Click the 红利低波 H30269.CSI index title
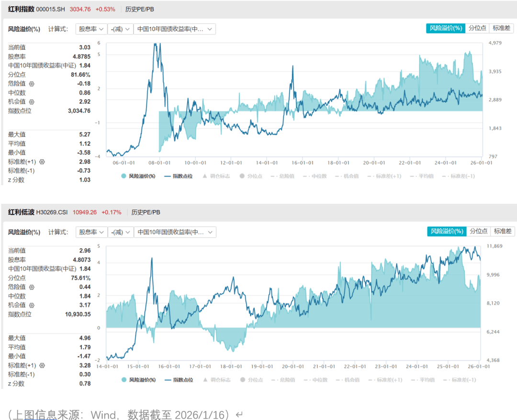Viewport: 517px width, 420px height. [x=38, y=212]
